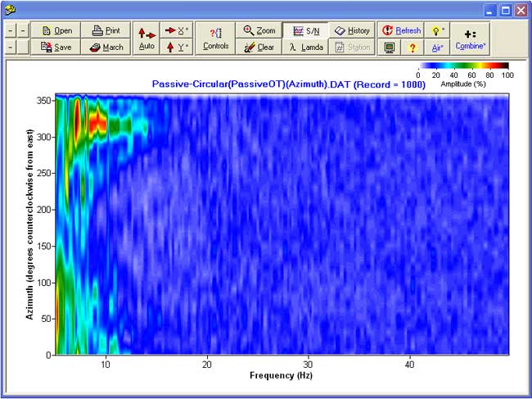Click the 10 tick on frequency axis

(106, 365)
